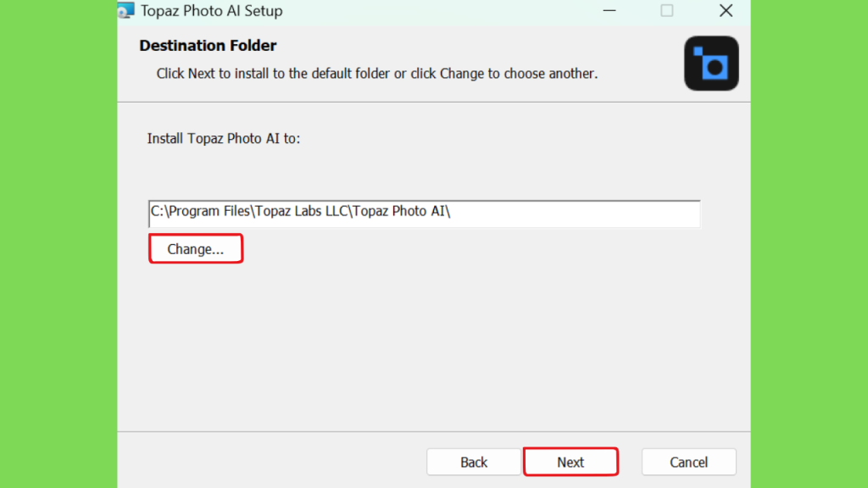
Task: Close the Topaz Photo AI Setup dialog
Action: pyautogui.click(x=726, y=11)
